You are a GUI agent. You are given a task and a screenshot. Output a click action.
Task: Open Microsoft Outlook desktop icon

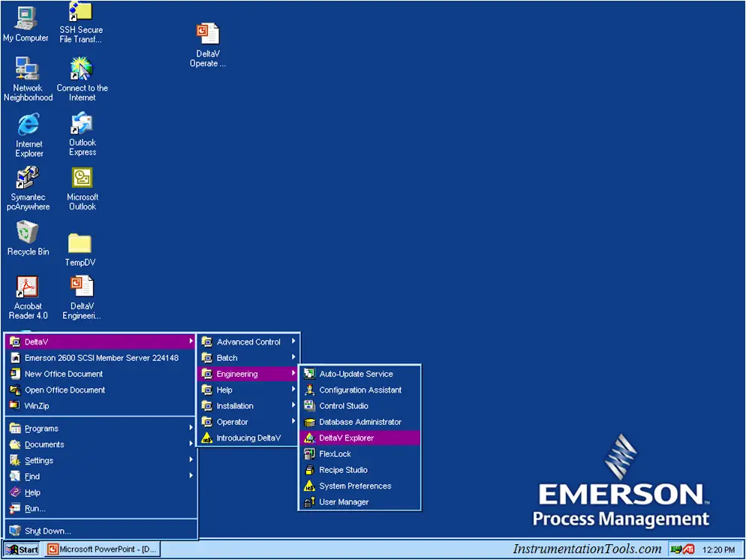[x=82, y=188]
